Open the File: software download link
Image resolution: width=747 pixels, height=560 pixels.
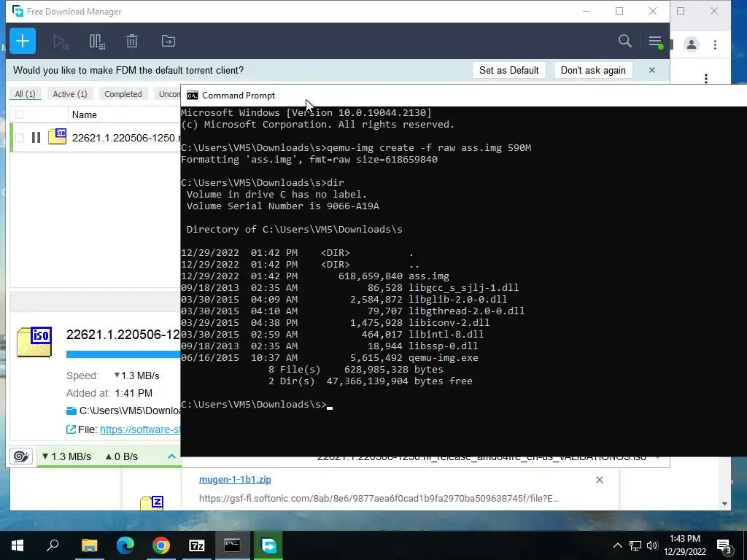click(141, 429)
